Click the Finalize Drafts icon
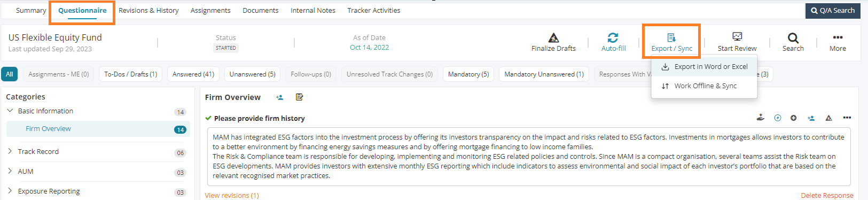868x200 pixels. tap(553, 37)
